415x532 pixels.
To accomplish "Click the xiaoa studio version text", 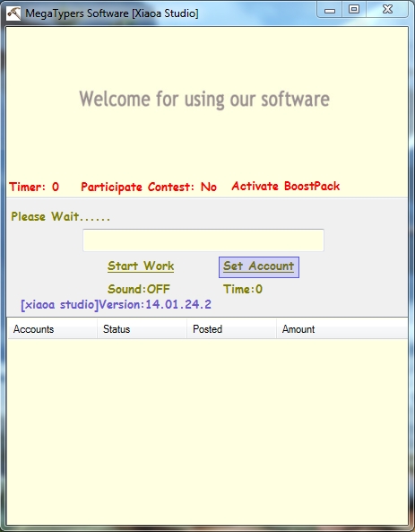I will (x=116, y=304).
